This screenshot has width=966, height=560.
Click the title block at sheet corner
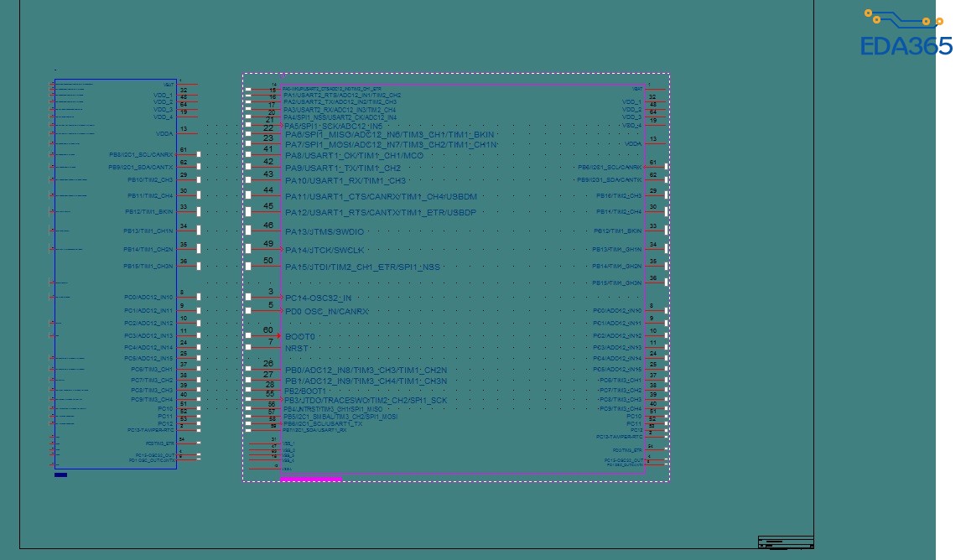tap(786, 542)
